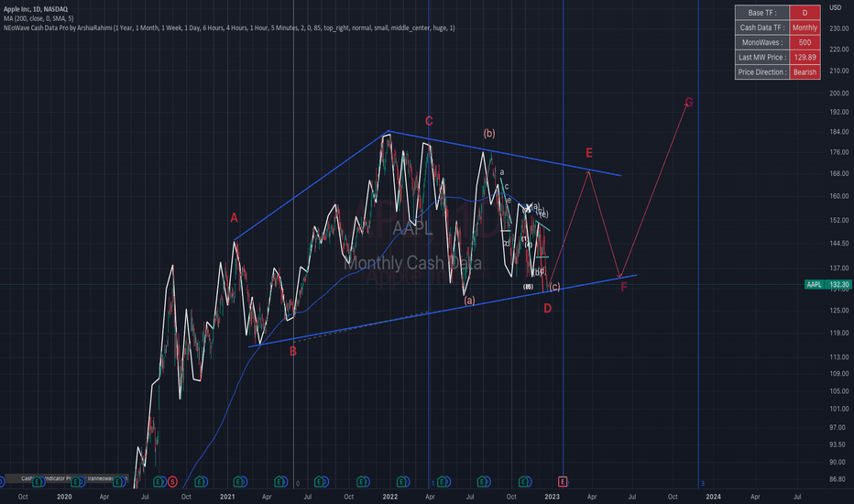This screenshot has height=504, width=854.
Task: Select the red wave label 'B'
Action: tap(293, 352)
